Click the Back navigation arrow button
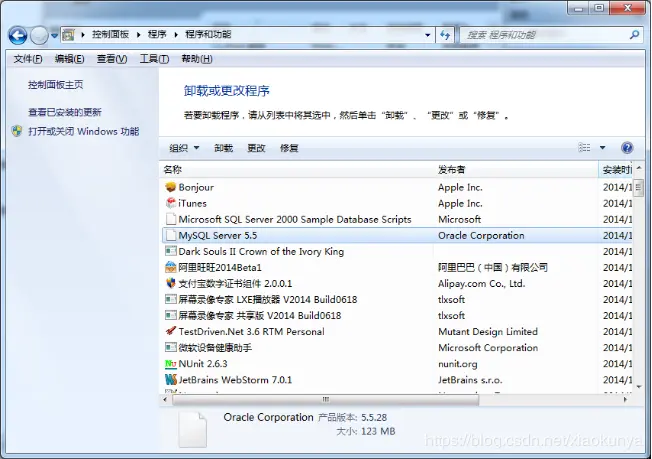This screenshot has width=652, height=459. [x=18, y=36]
